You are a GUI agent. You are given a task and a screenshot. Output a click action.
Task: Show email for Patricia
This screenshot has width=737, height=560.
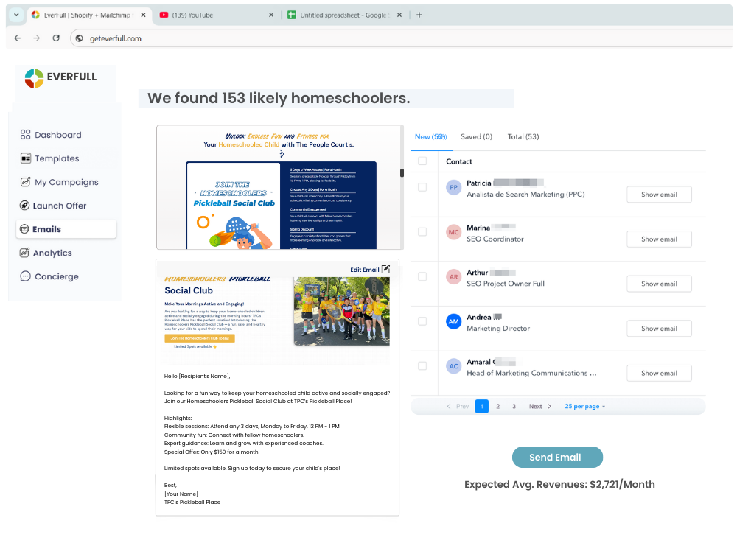click(x=659, y=195)
